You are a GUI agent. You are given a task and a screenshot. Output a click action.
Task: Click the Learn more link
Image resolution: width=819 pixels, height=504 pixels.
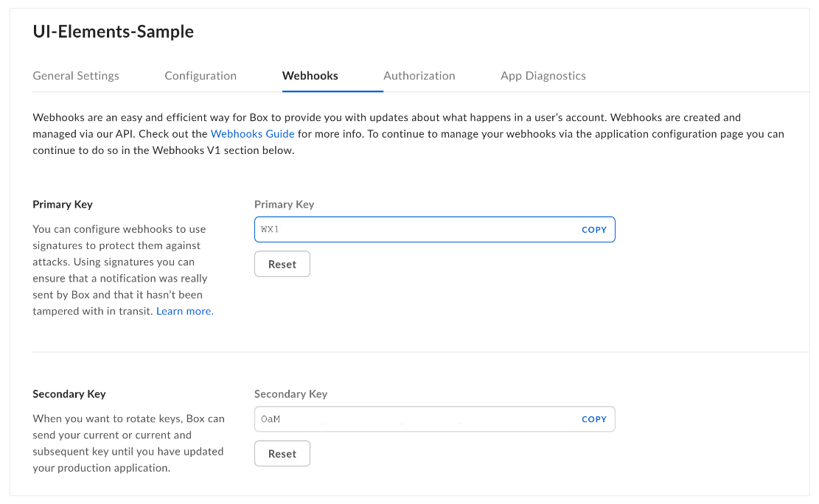click(185, 311)
